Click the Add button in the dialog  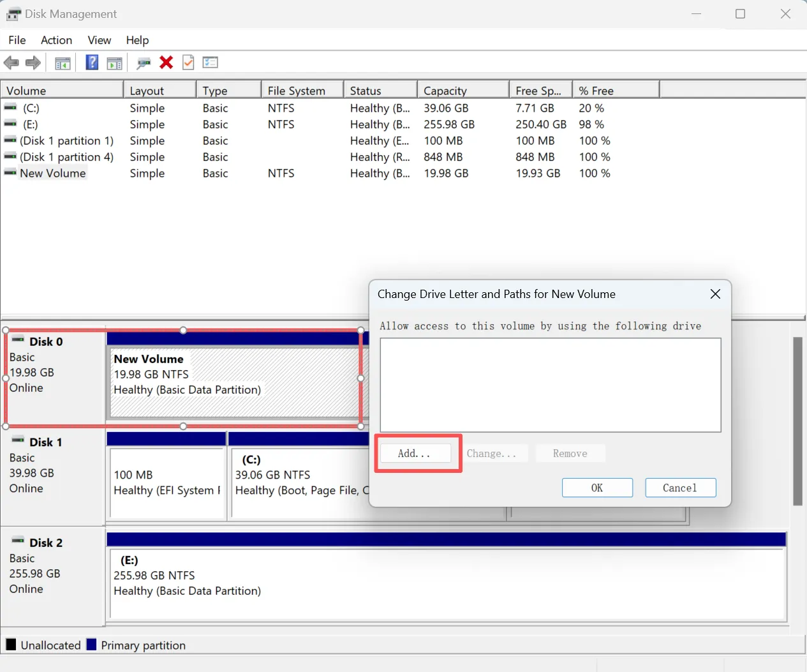tap(415, 452)
